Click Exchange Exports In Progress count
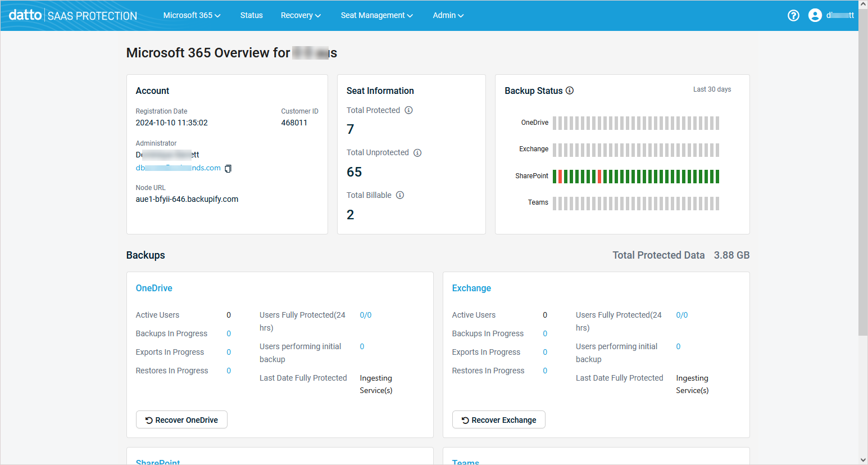Image resolution: width=868 pixels, height=465 pixels. (545, 353)
